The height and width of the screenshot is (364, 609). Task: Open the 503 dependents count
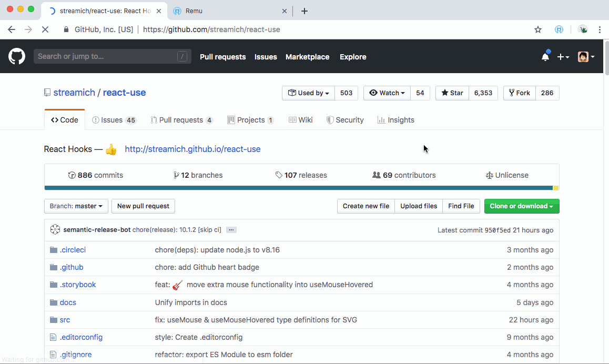coord(346,93)
